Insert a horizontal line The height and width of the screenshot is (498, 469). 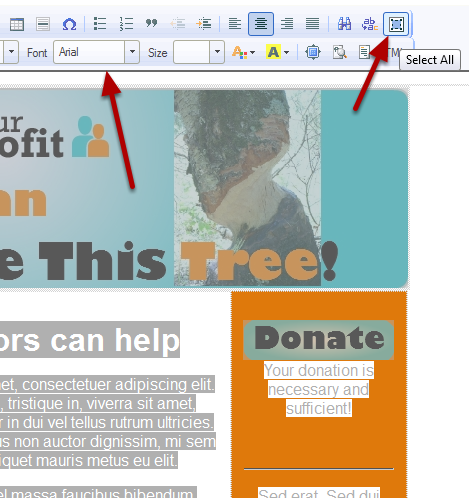click(x=43, y=24)
